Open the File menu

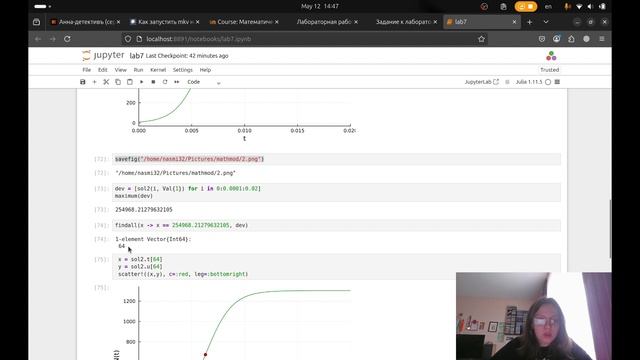(87, 70)
